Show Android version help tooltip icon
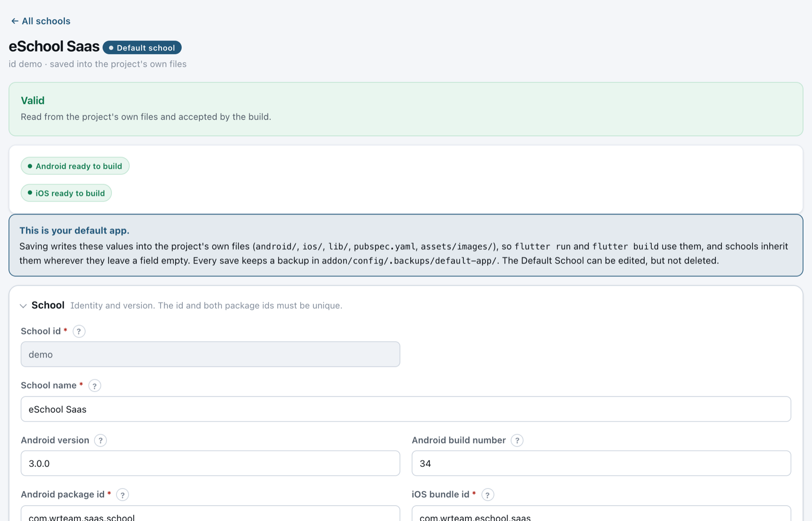 click(x=101, y=440)
